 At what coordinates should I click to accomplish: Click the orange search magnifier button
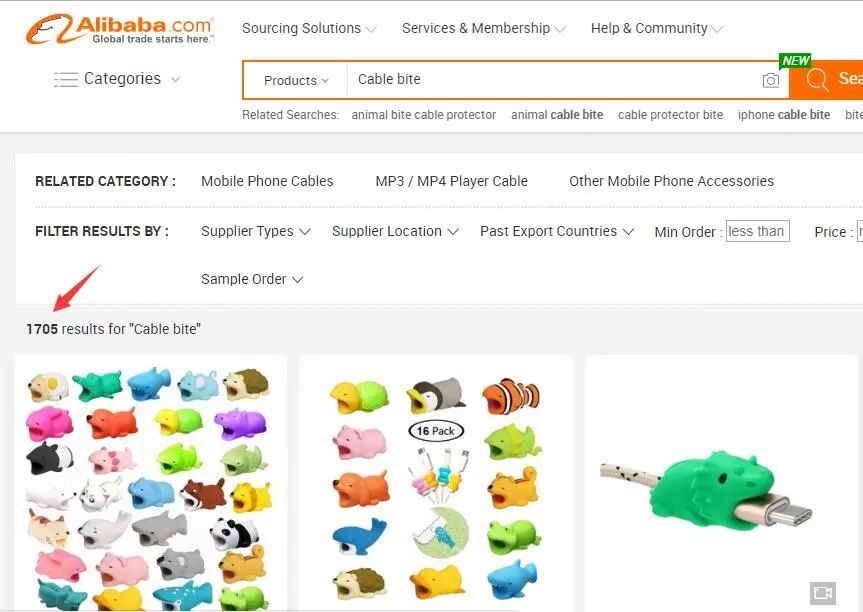826,80
